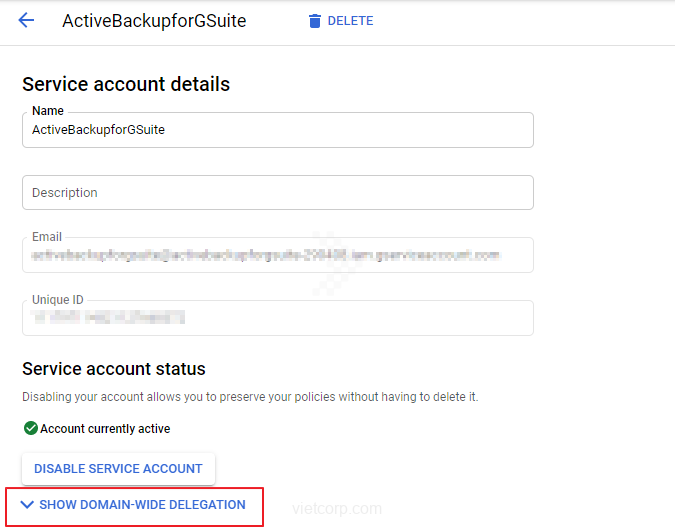
Task: Go back using the left arrow
Action: tap(26, 20)
